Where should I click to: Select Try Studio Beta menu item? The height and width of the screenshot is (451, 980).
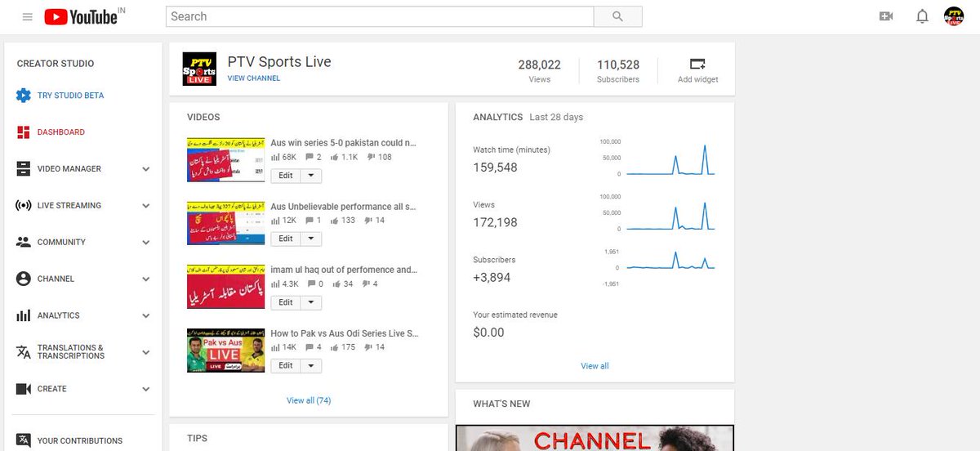click(71, 96)
